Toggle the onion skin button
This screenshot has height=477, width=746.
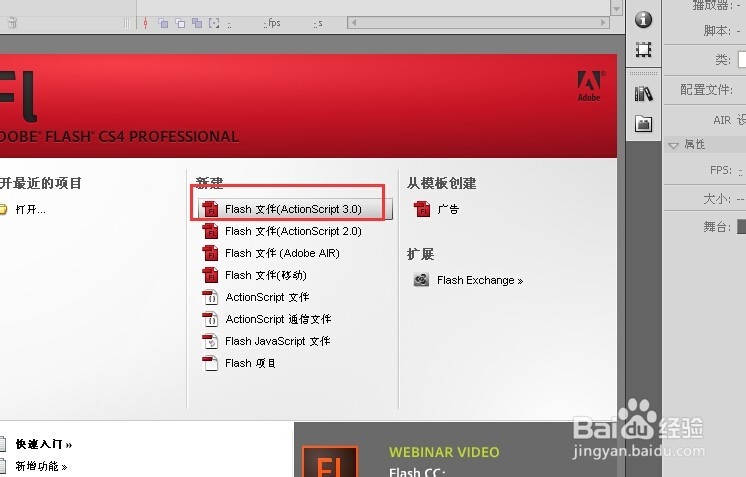tap(163, 23)
